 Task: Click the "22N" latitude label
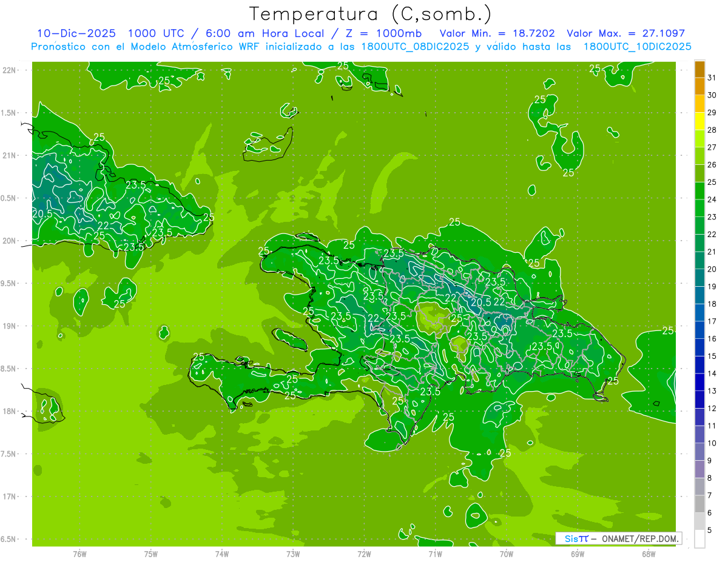(x=10, y=70)
